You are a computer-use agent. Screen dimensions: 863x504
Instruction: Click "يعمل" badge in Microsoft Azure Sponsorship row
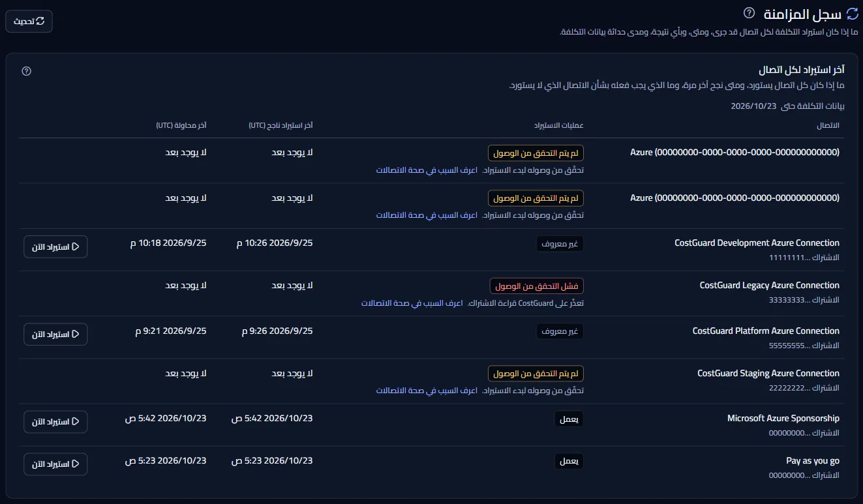[x=569, y=419]
